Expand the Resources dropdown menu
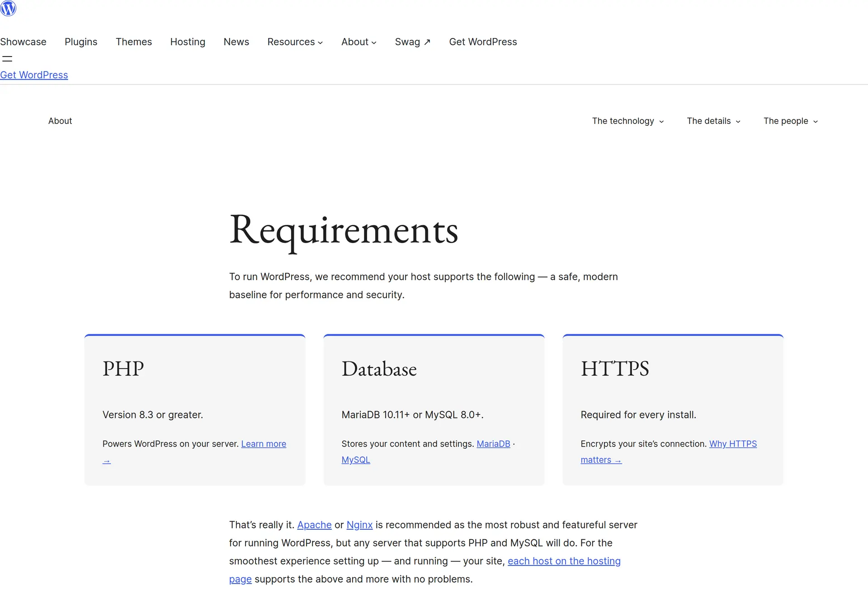 [295, 42]
